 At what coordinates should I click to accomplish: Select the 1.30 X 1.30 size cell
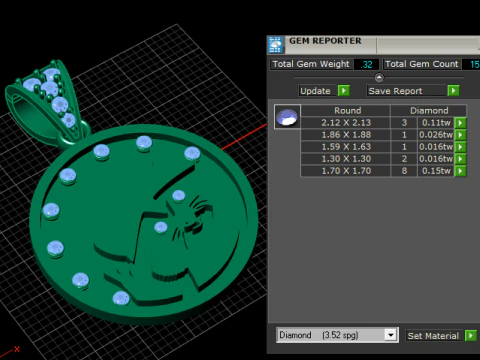[x=346, y=159]
